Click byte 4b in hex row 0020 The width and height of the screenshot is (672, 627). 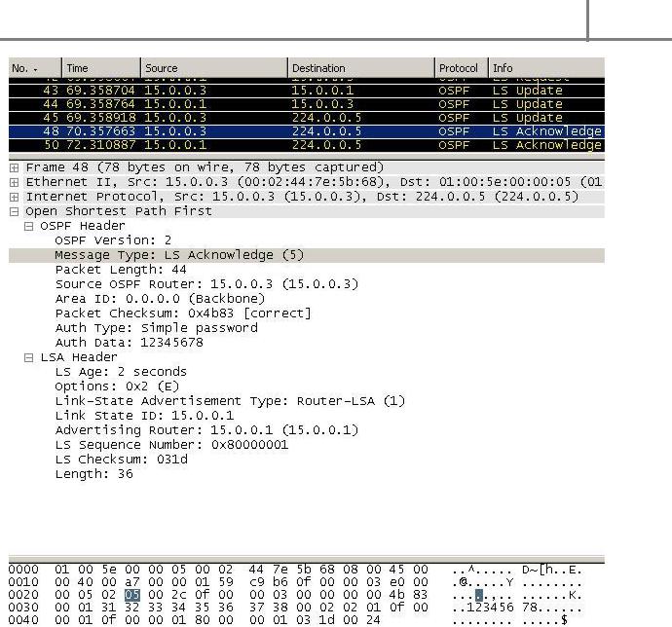396,595
